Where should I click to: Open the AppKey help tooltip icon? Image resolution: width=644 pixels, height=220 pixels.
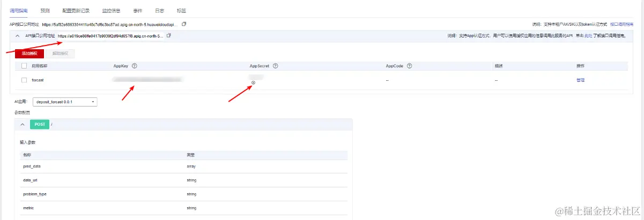click(134, 66)
